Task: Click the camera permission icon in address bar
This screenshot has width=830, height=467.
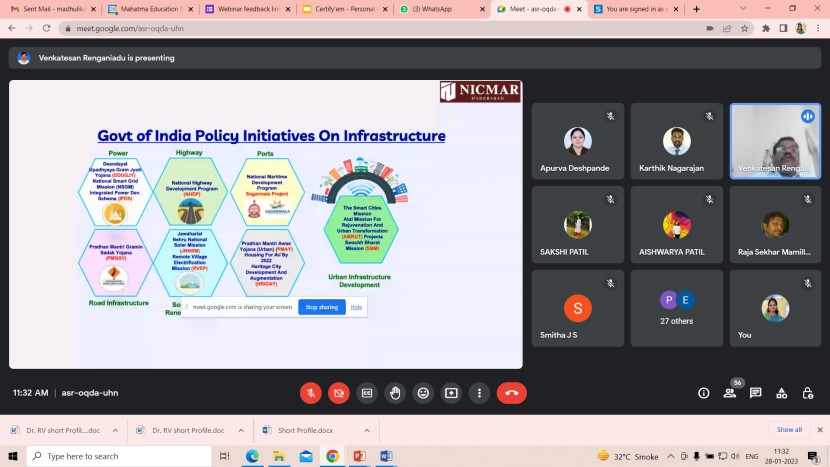Action: click(x=710, y=28)
